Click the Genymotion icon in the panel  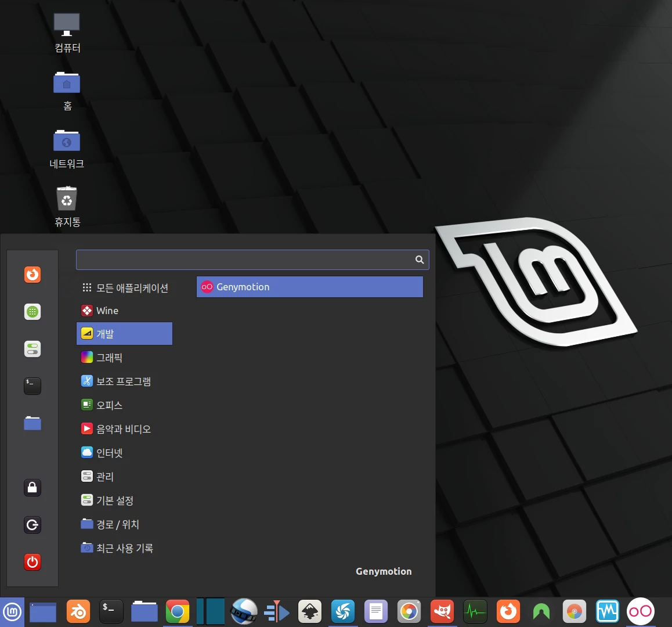[x=640, y=612]
